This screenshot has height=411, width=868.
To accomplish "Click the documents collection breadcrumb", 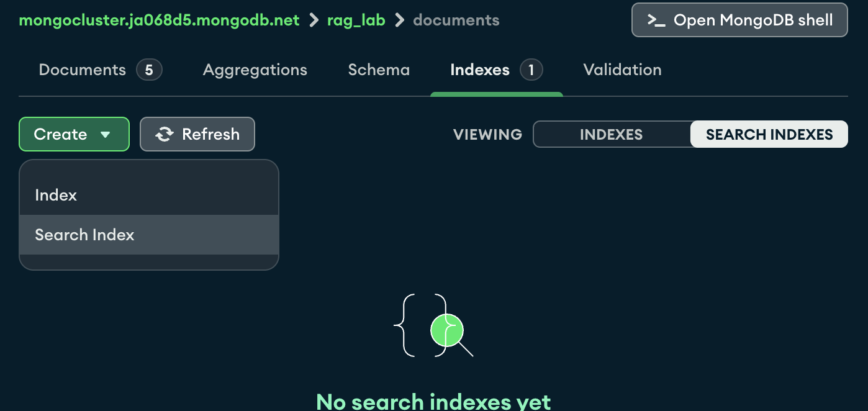I will (456, 20).
